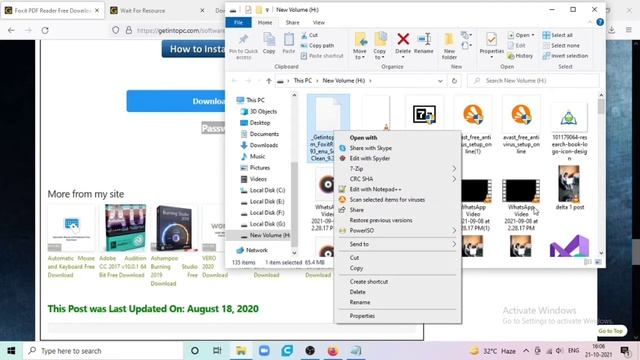Image resolution: width=640 pixels, height=360 pixels.
Task: Click the Windows Start button
Action: click(11, 351)
